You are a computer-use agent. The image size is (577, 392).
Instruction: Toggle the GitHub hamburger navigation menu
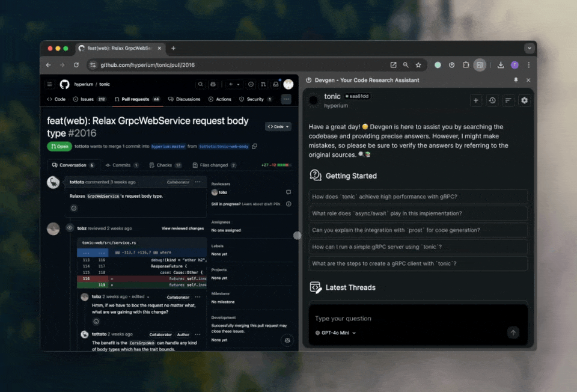click(50, 84)
